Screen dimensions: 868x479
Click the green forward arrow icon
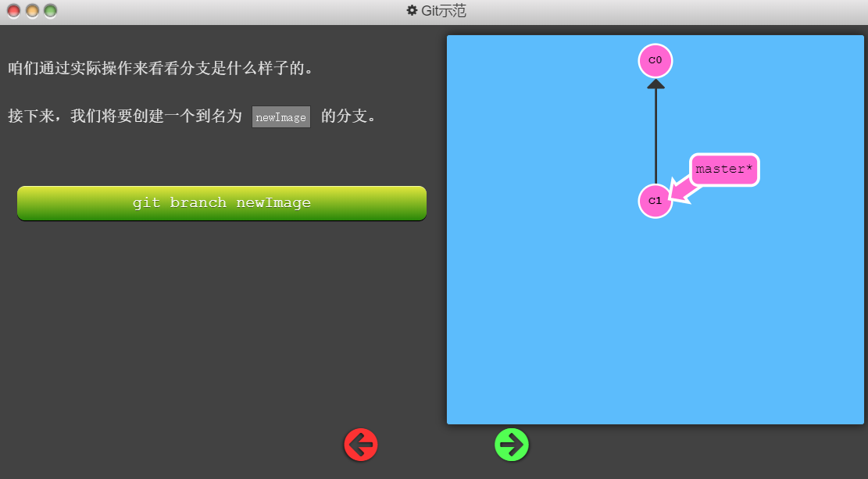tap(512, 445)
